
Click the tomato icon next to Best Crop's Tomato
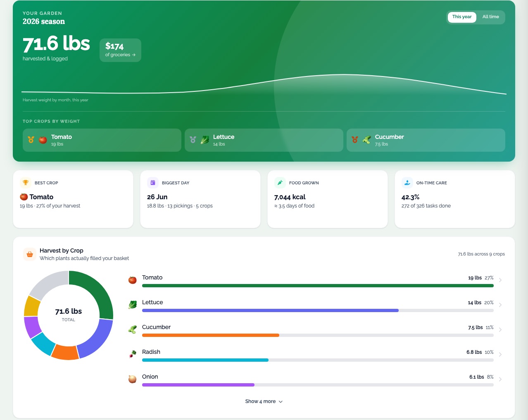tap(24, 197)
